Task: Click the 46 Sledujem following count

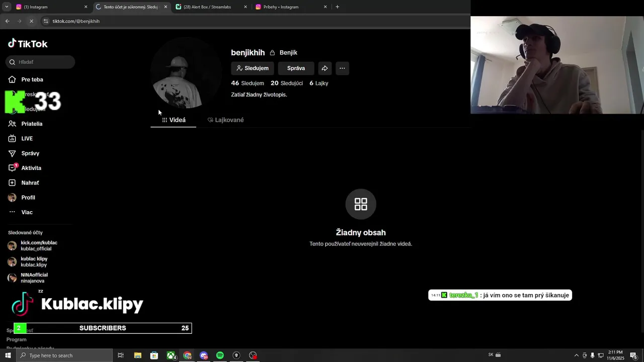Action: [x=248, y=83]
